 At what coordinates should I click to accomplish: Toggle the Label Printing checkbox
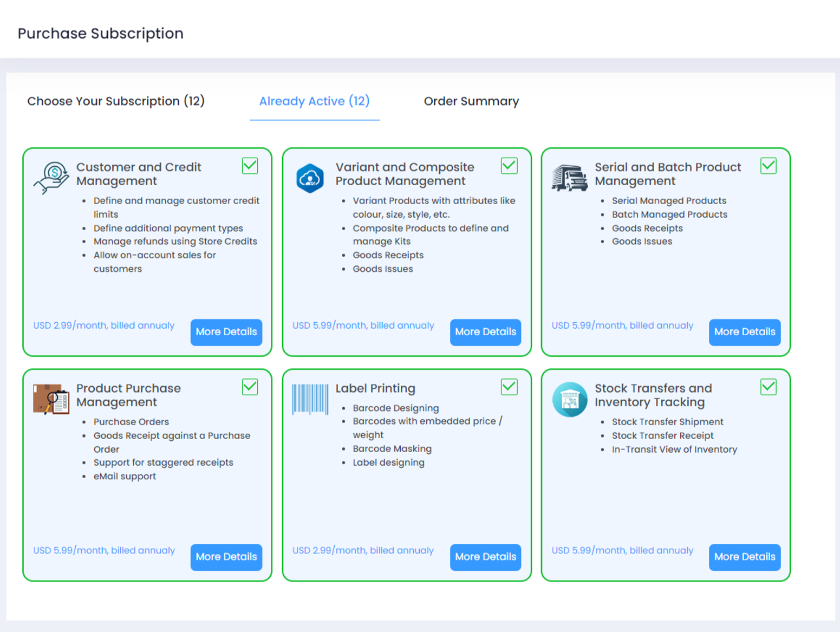coord(509,387)
